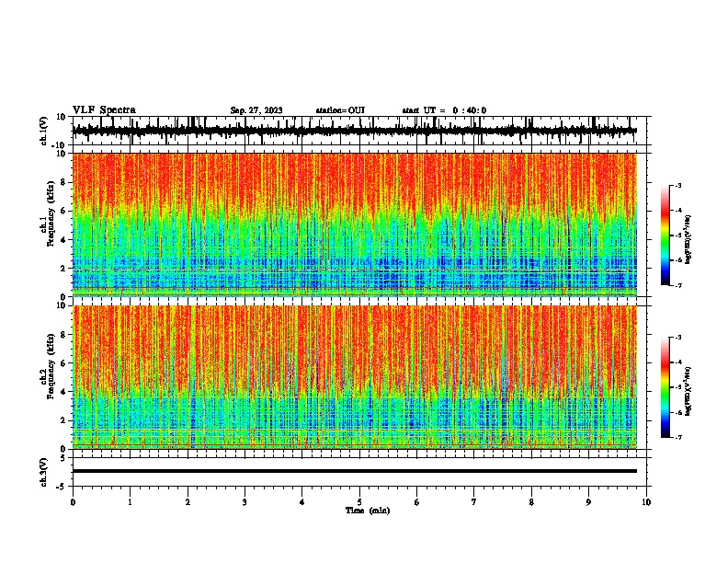The width and height of the screenshot is (728, 563).
Task: Click the "6" kHz tick of the ch.2 spectrogram
Action: pos(64,363)
